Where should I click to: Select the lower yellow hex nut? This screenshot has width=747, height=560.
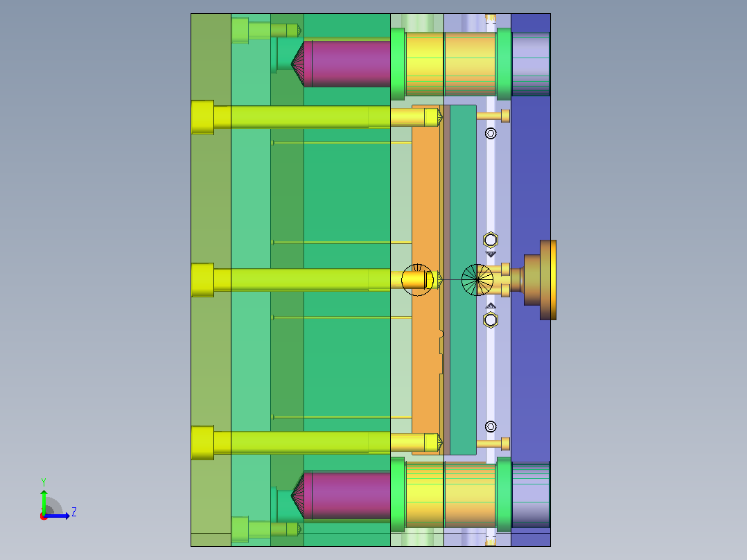490,320
